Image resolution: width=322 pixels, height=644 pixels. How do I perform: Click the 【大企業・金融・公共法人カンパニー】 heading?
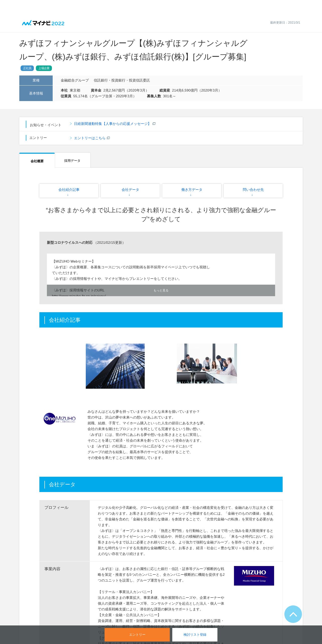(x=129, y=615)
